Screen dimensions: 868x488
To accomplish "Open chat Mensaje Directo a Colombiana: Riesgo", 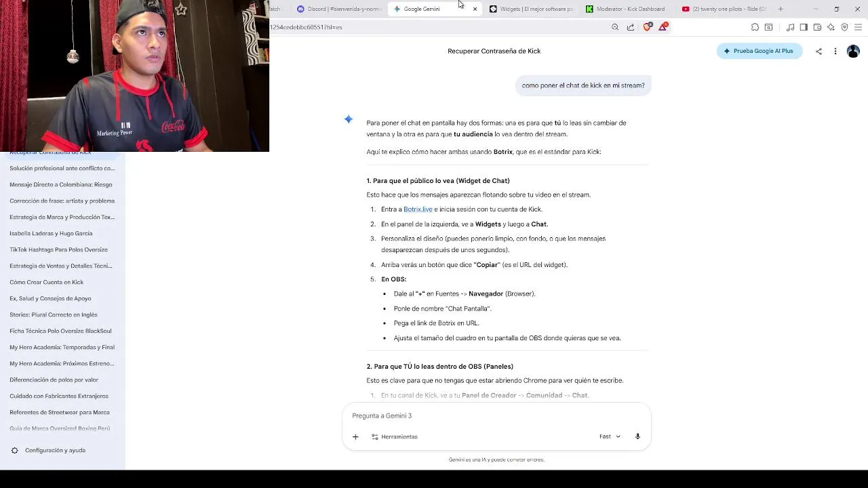I will pyautogui.click(x=62, y=184).
